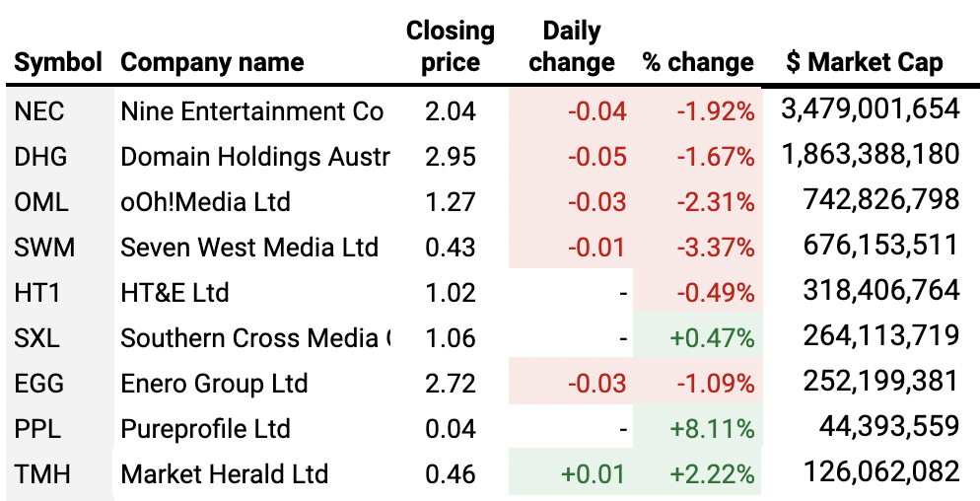Click the $ Market Cap header
This screenshot has height=501, width=980.
pyautogui.click(x=865, y=63)
